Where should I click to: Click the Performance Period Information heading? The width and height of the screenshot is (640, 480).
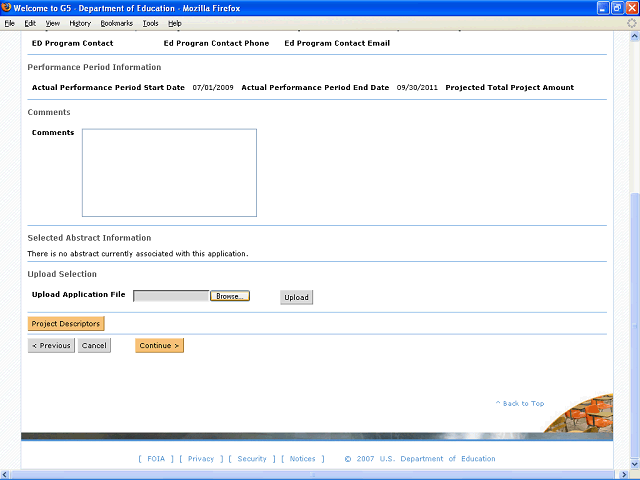point(94,67)
